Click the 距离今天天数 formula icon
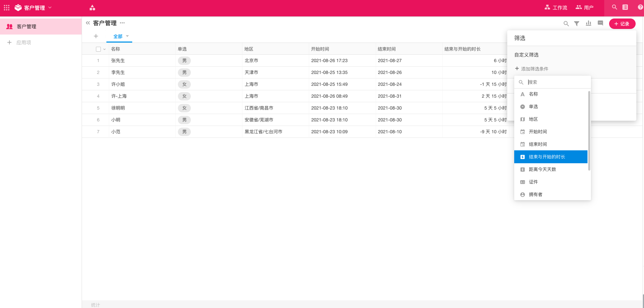This screenshot has height=308, width=644. [523, 170]
